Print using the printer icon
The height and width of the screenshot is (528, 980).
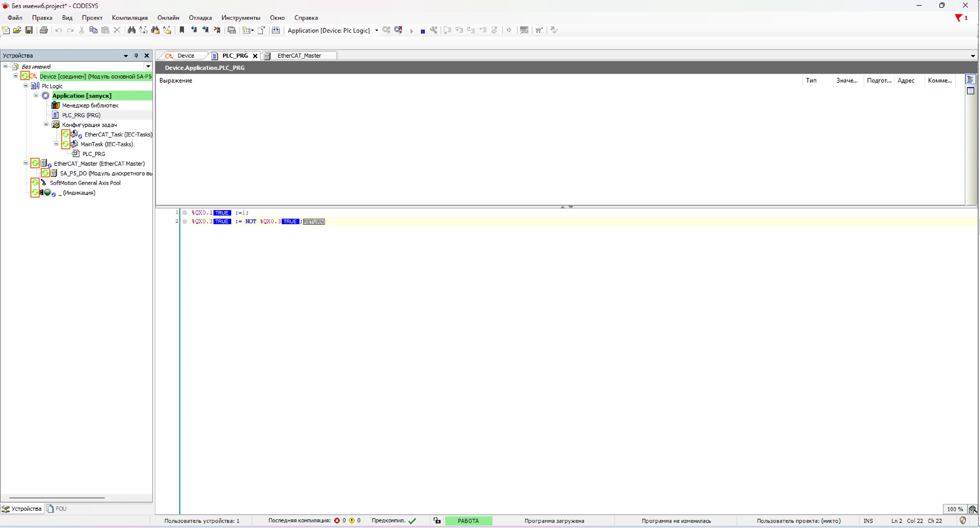click(44, 30)
